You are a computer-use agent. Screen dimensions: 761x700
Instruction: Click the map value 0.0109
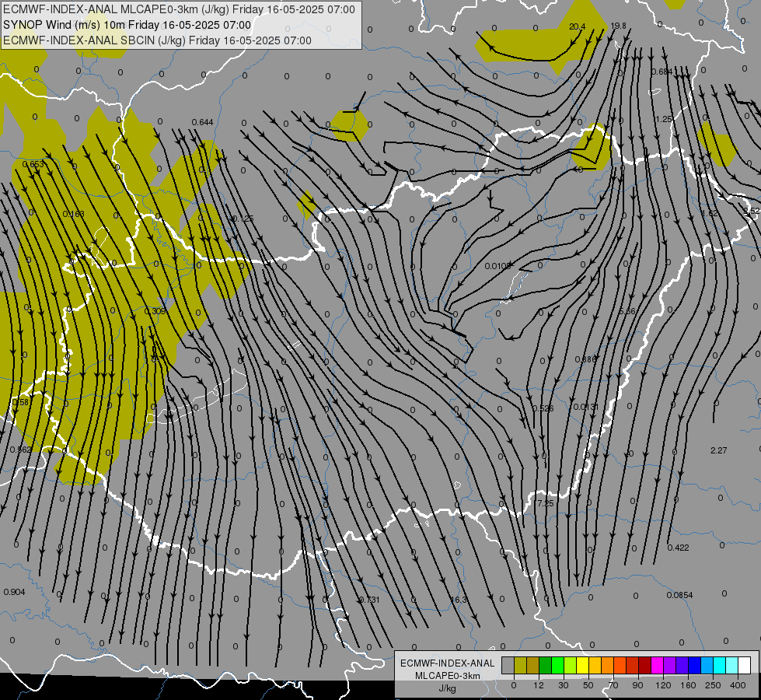coord(498,266)
